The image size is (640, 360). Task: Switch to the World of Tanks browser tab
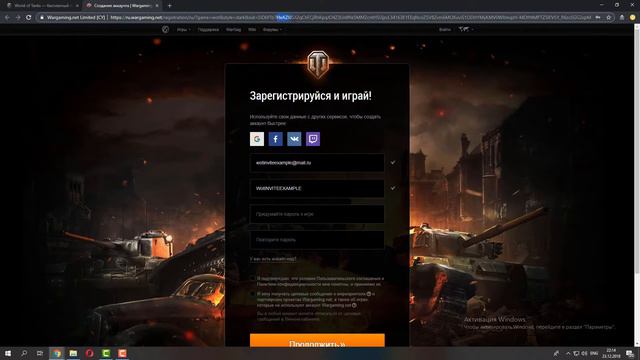[42, 6]
